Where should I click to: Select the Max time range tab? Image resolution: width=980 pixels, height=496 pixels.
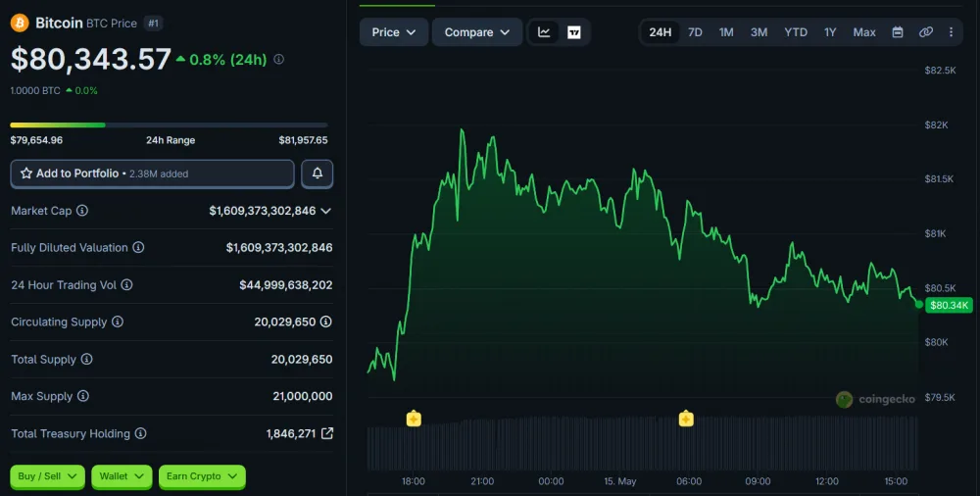tap(864, 32)
